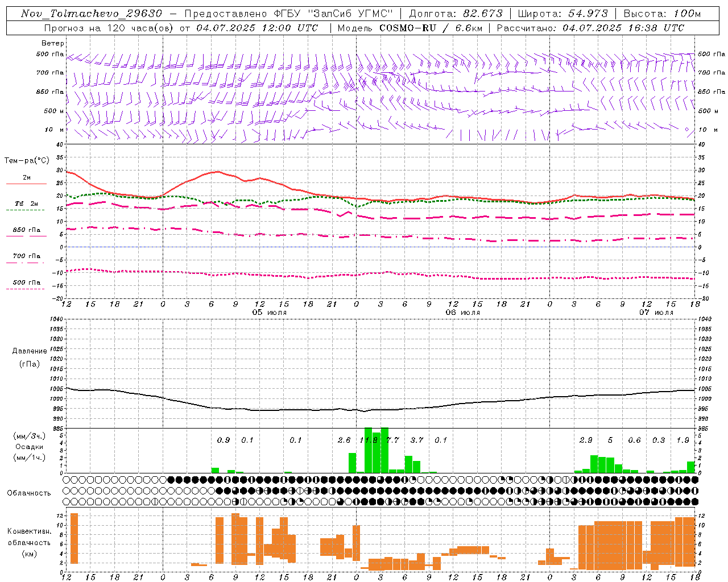Click the Давление panel label
This screenshot has height=582, width=728.
tap(29, 351)
